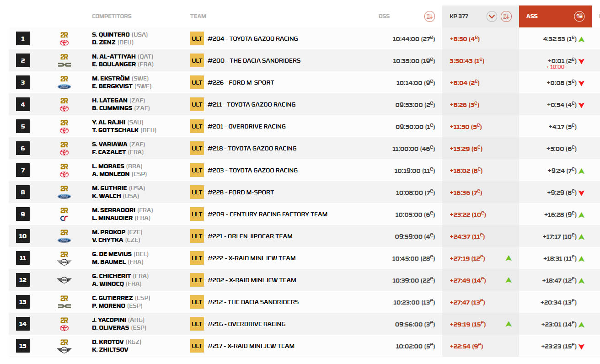The image size is (600, 364).
Task: Open #217 - X-Raid Mini JCW Team
Action: click(x=251, y=346)
